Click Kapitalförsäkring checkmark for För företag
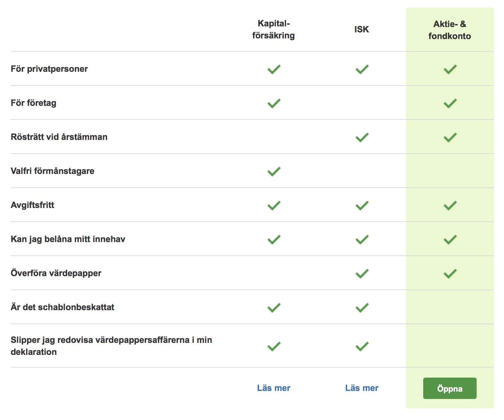 point(274,103)
